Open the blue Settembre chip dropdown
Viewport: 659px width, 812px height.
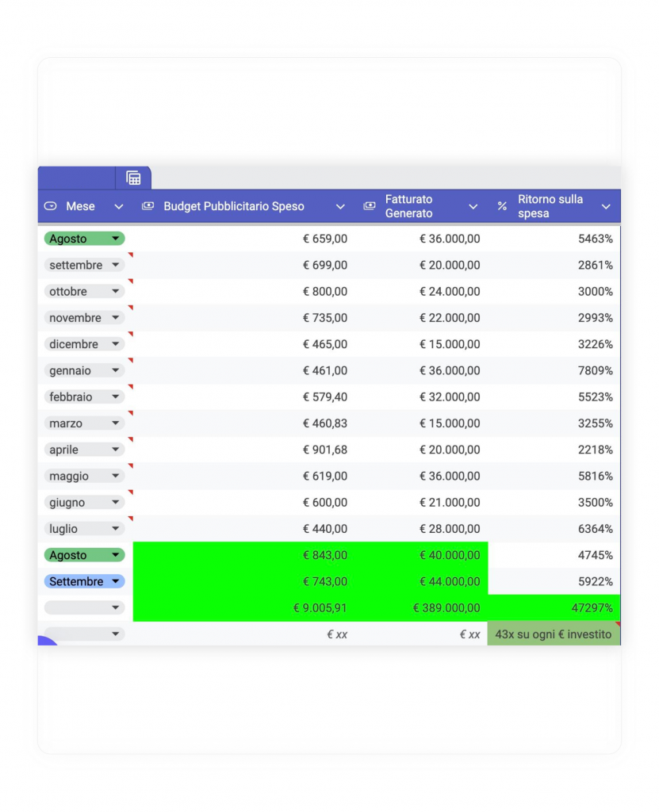click(117, 581)
